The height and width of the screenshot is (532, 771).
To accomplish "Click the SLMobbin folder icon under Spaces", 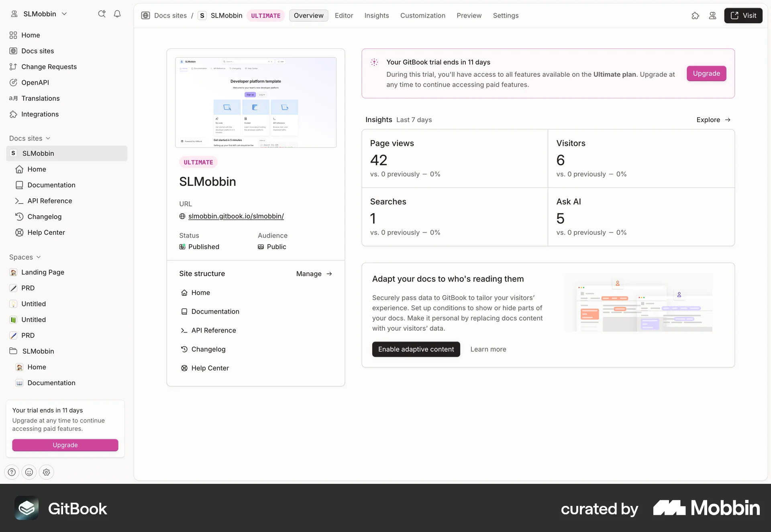I will (x=13, y=351).
